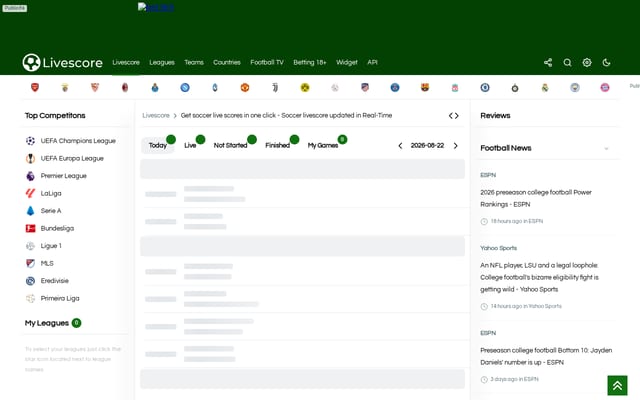Screen dimensions: 640x400
Task: Open the Preseason Bottom 10 Jayden Daniels article
Action: click(546, 356)
